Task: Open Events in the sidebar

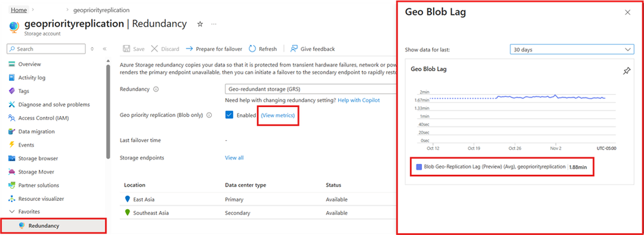Action: point(26,145)
